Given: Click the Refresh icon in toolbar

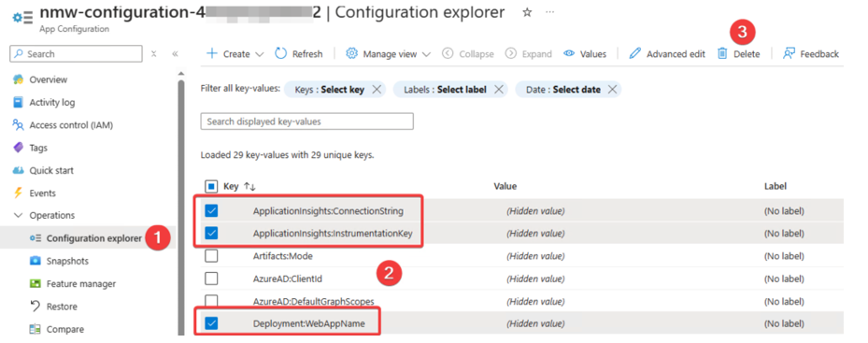Looking at the screenshot, I should coord(281,53).
